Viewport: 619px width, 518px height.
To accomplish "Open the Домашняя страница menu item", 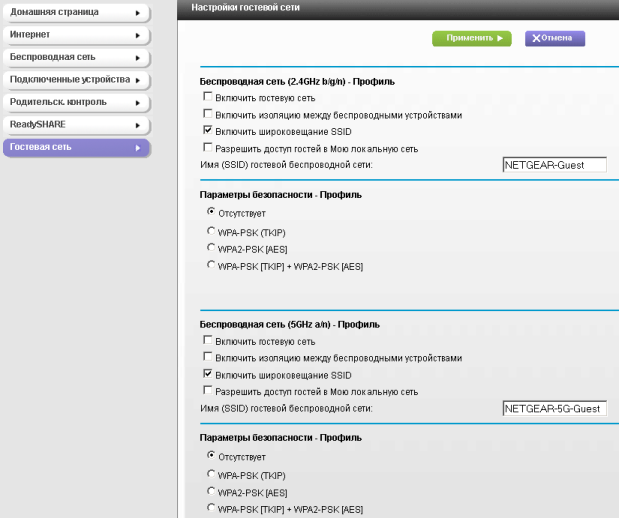I will tap(76, 13).
